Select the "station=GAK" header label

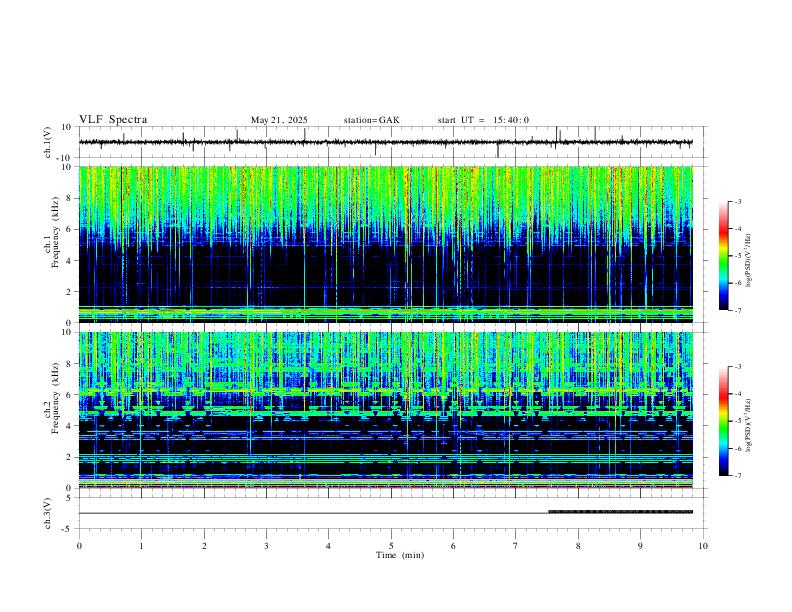(372, 120)
